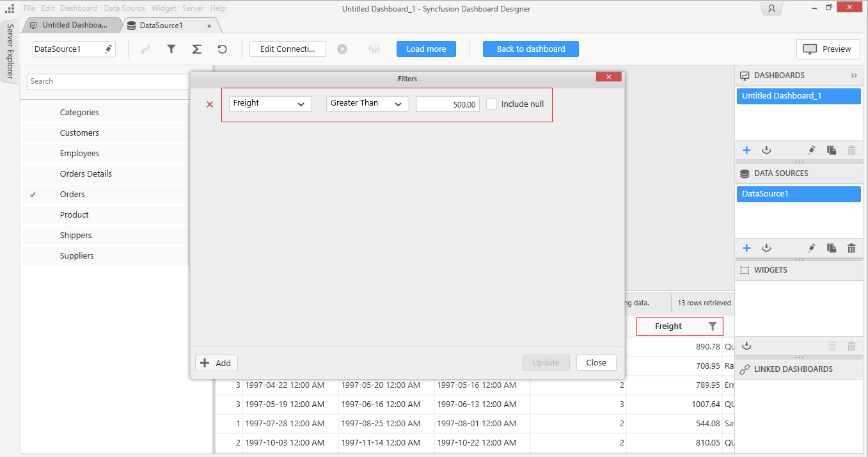Check the Customers table entry
The height and width of the screenshot is (457, 868).
pos(79,133)
